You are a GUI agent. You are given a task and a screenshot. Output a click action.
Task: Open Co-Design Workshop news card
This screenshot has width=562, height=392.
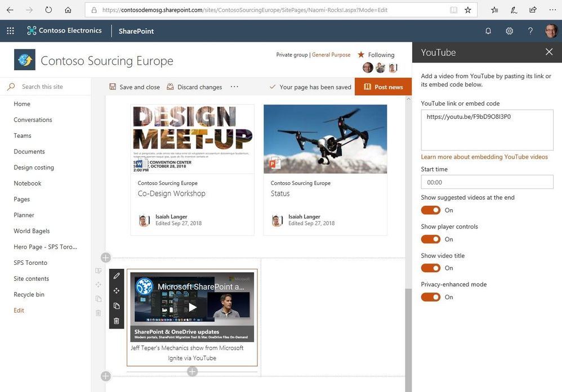[x=193, y=170]
